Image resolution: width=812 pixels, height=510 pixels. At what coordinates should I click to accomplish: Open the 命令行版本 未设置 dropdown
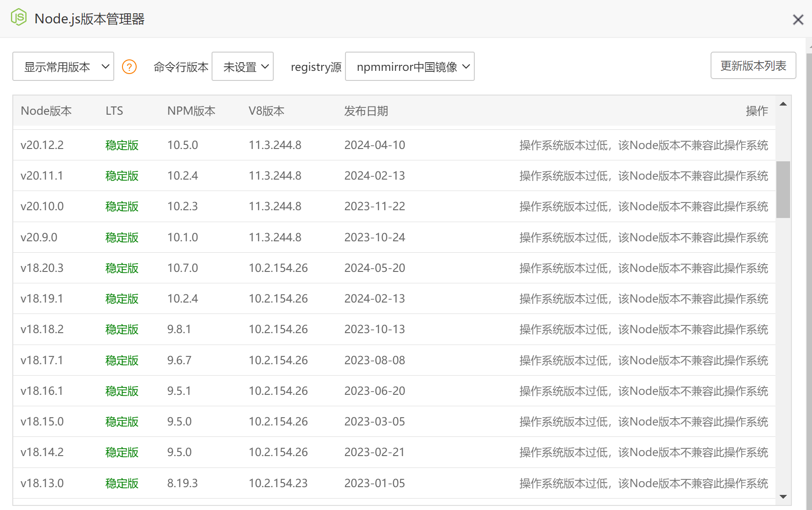[243, 67]
